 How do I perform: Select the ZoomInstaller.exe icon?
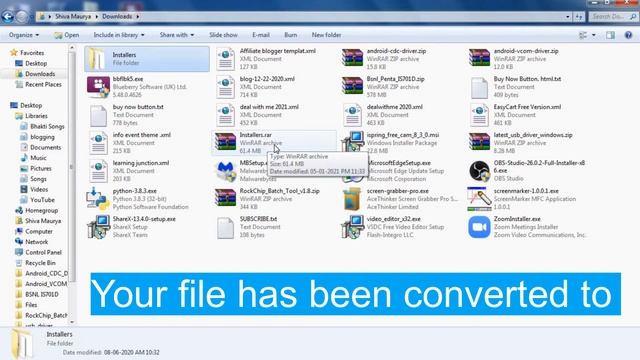(x=479, y=227)
